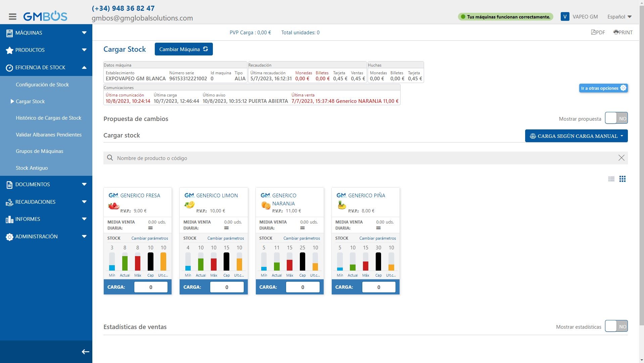Viewport: 644px width, 363px height.
Task: Expand the MÁQUINAS sidebar menu
Action: coord(46,33)
